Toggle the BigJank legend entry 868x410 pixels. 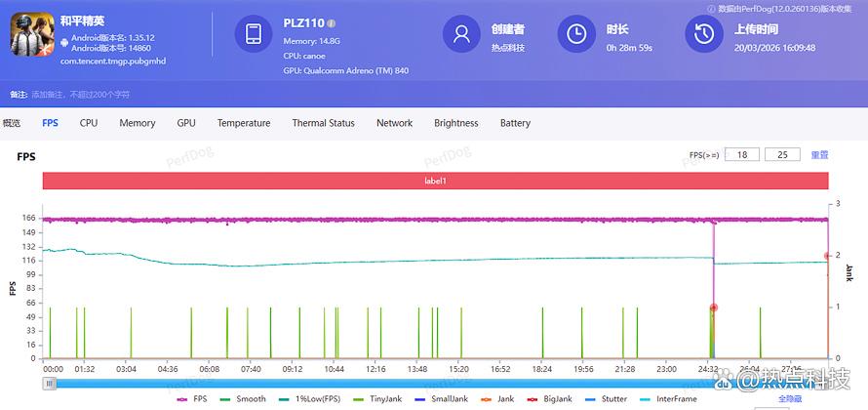coord(550,399)
